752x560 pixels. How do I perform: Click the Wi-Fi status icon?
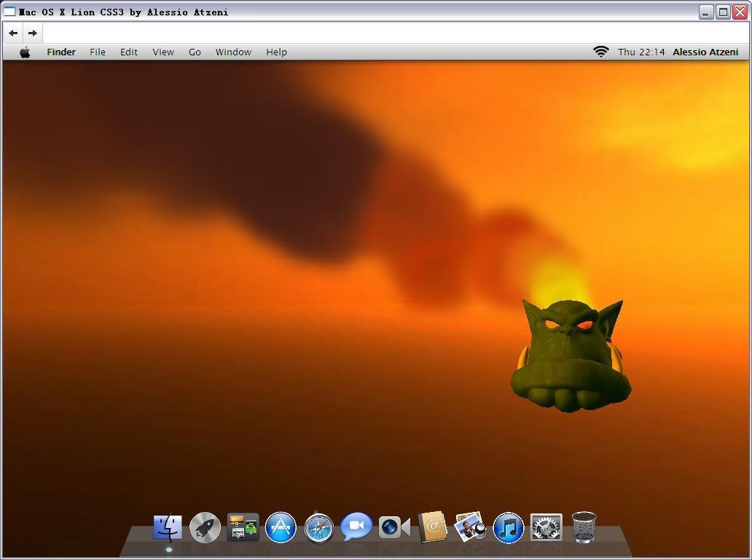click(x=600, y=52)
